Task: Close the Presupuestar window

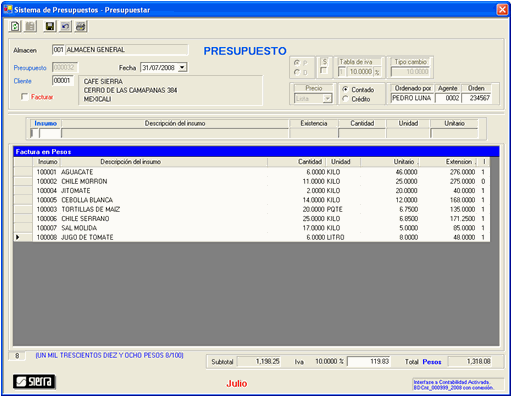Action: (502, 10)
